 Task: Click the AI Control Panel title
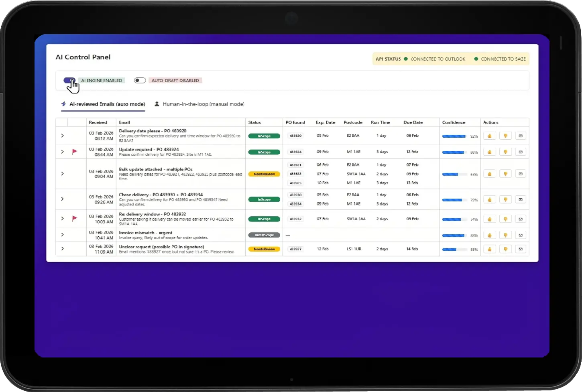tap(83, 57)
